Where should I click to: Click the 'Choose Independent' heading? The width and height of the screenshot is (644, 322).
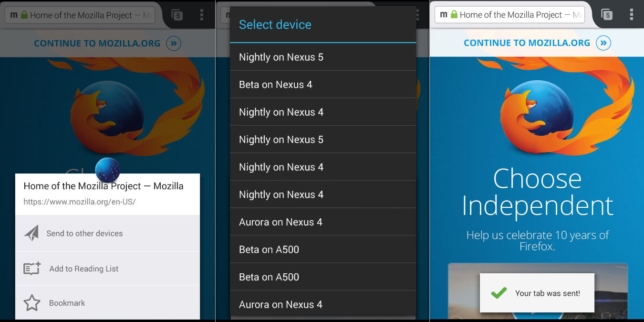pos(538,192)
